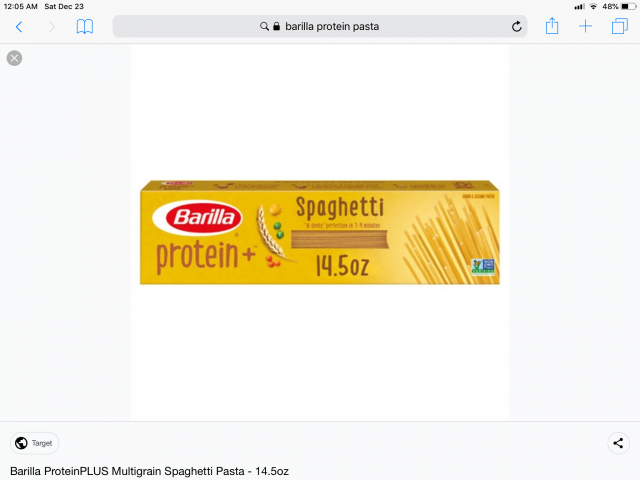Tap the globe icon in the Target chip
Viewport: 640px width, 480px height.
21,443
